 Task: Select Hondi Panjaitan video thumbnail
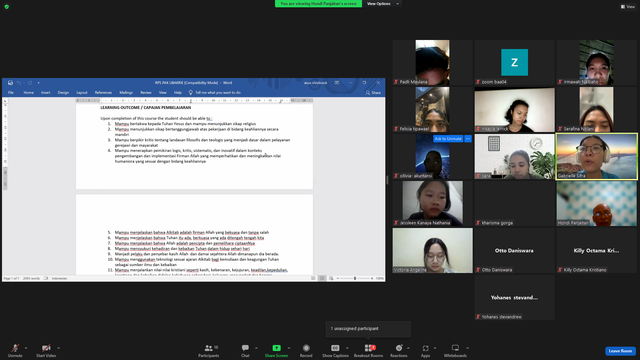coord(596,203)
